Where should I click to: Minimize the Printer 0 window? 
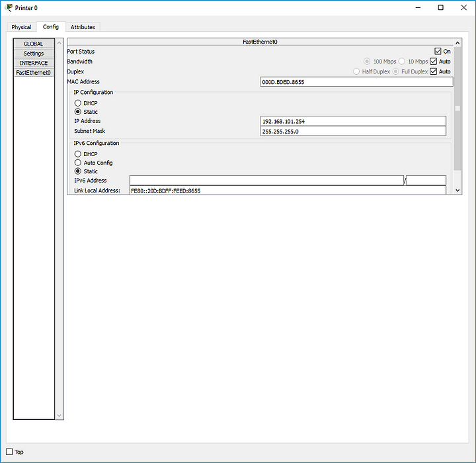pyautogui.click(x=418, y=7)
